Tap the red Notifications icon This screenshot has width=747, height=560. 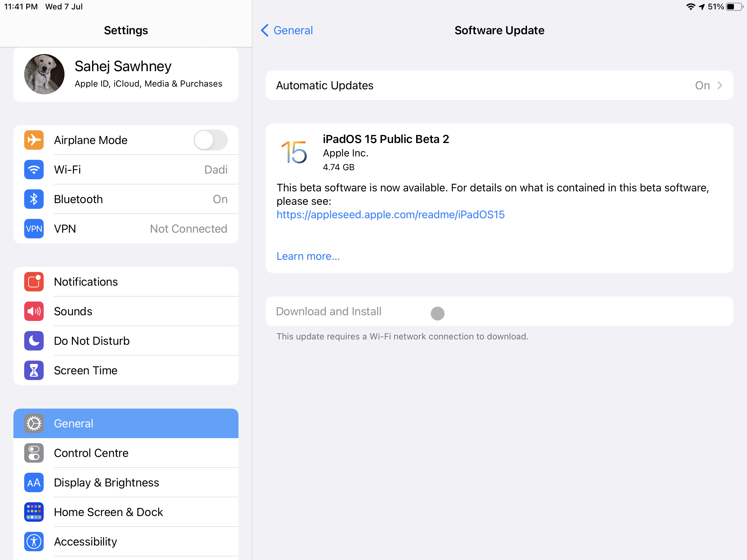34,282
